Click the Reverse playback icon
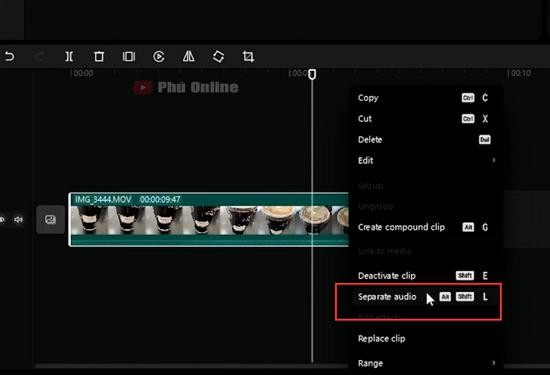 pos(159,56)
